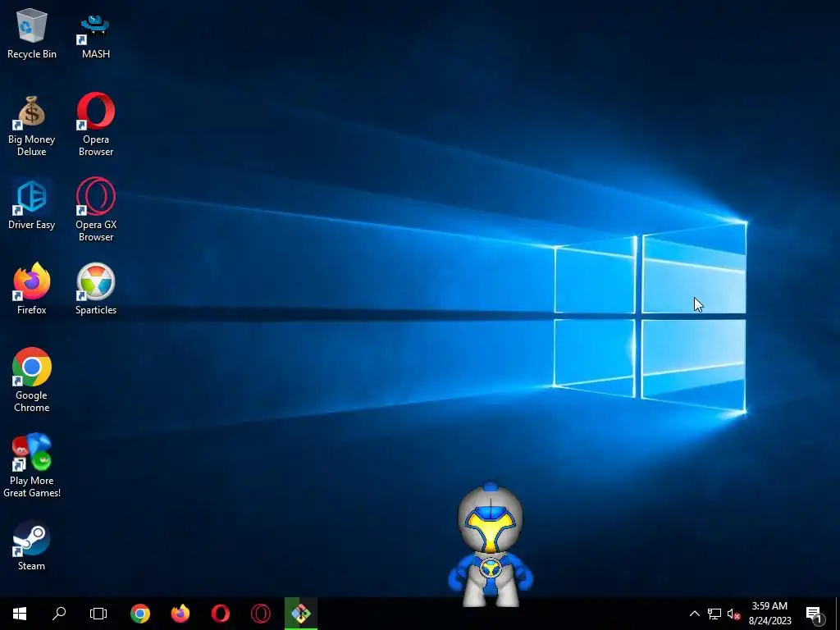Select the Opera Browser desktop icon
This screenshot has width=840, height=630.
[x=96, y=125]
